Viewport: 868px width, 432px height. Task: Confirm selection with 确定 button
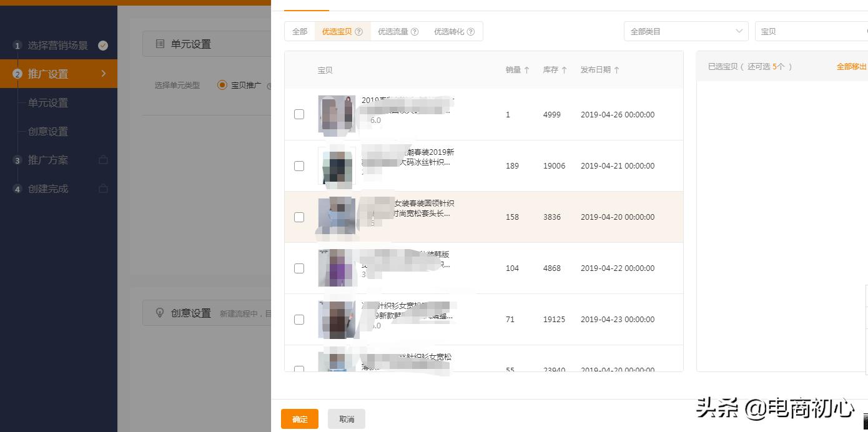click(x=299, y=419)
